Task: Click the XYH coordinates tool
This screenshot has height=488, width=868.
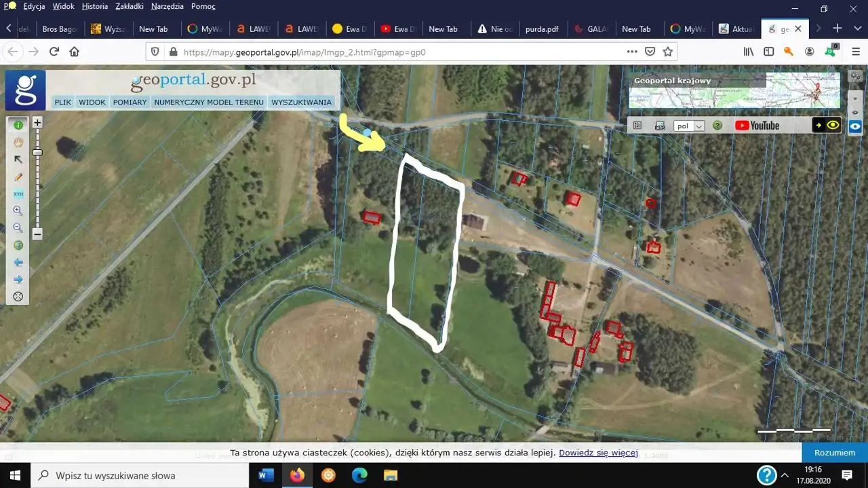Action: (x=18, y=193)
